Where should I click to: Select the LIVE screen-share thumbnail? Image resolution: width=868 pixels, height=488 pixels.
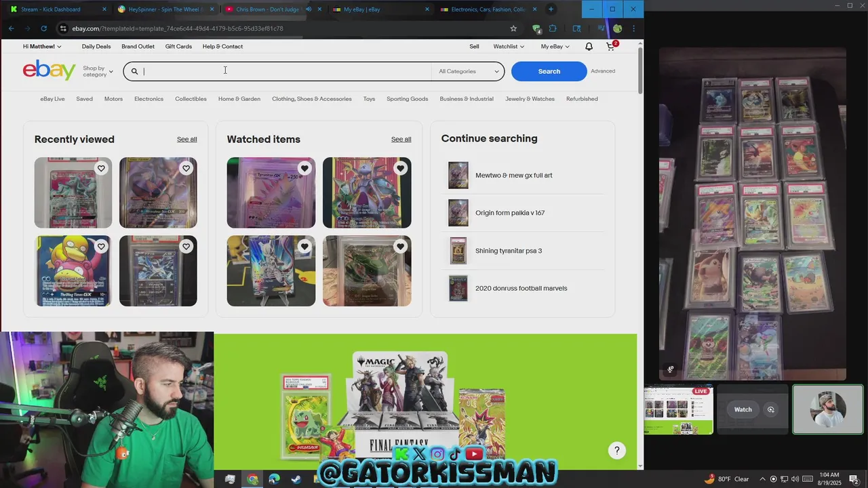(x=678, y=409)
